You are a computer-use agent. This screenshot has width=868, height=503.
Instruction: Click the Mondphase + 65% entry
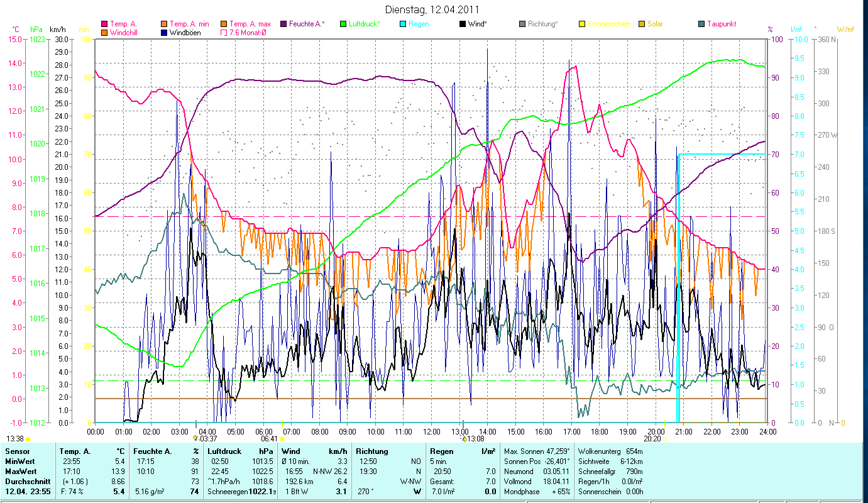click(x=536, y=492)
